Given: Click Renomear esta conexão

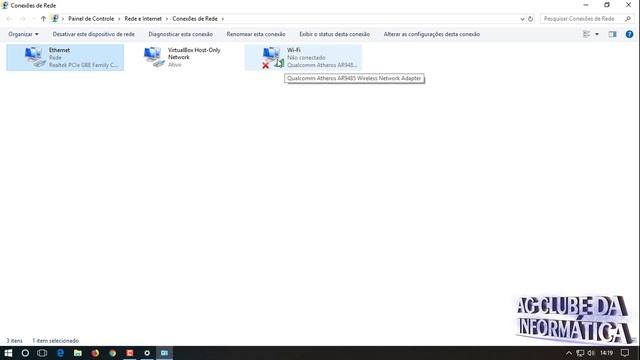Looking at the screenshot, I should [x=256, y=34].
